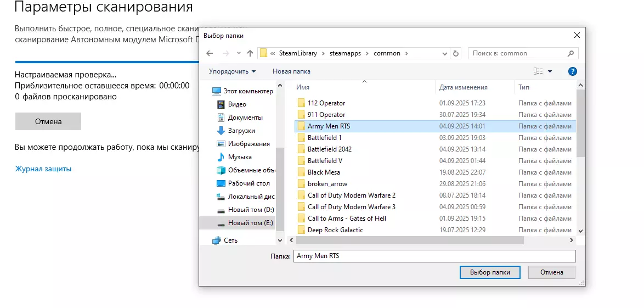Select the Battlefield V folder icon
This screenshot has width=644, height=308.
pos(301,160)
